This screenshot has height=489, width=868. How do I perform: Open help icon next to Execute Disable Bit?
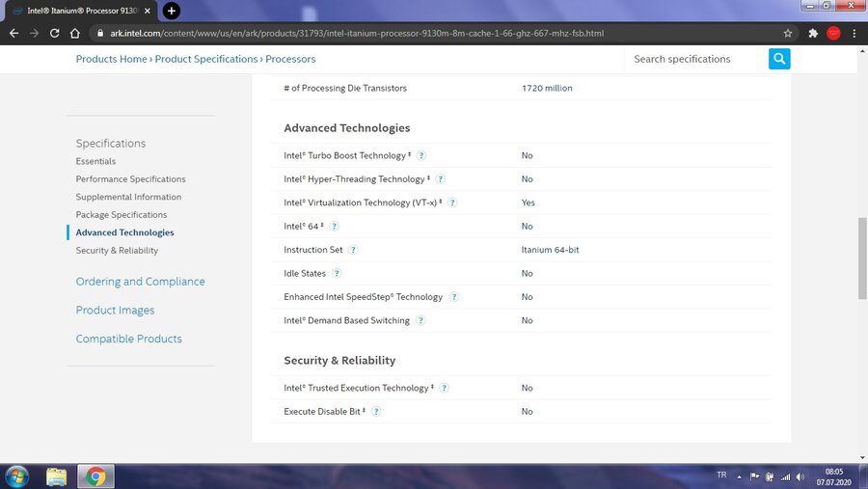[x=376, y=412]
